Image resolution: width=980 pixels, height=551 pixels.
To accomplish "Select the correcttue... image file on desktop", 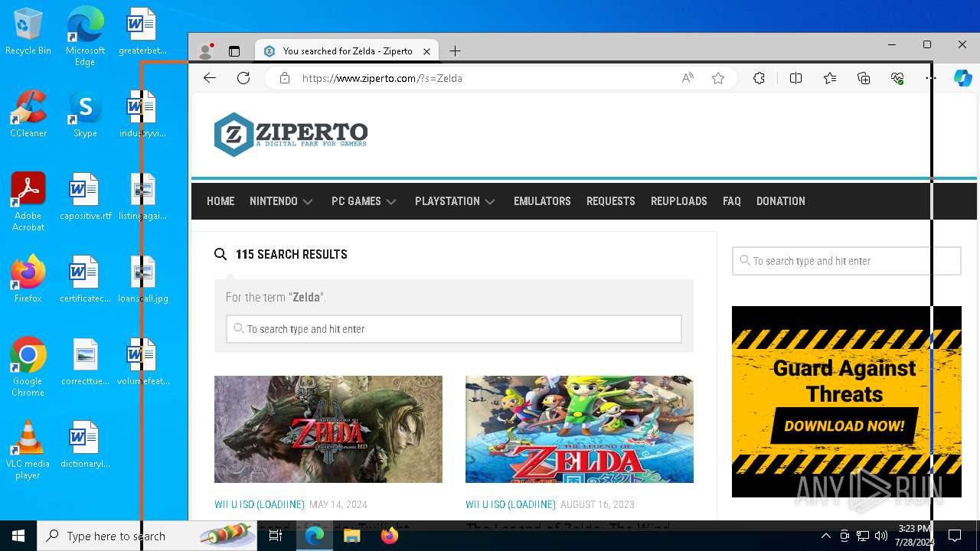I will [85, 362].
